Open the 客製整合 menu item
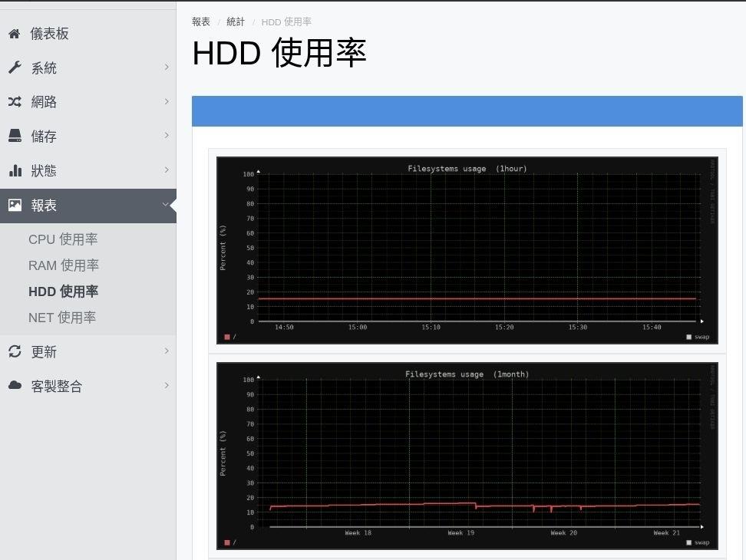 point(88,386)
